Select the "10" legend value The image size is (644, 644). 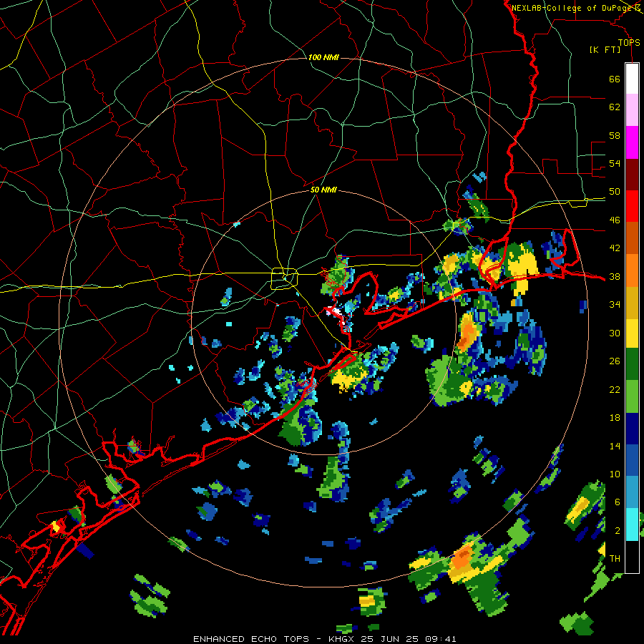(615, 474)
